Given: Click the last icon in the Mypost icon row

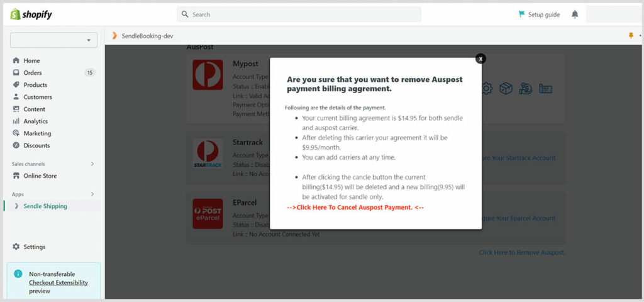Looking at the screenshot, I should pos(545,88).
